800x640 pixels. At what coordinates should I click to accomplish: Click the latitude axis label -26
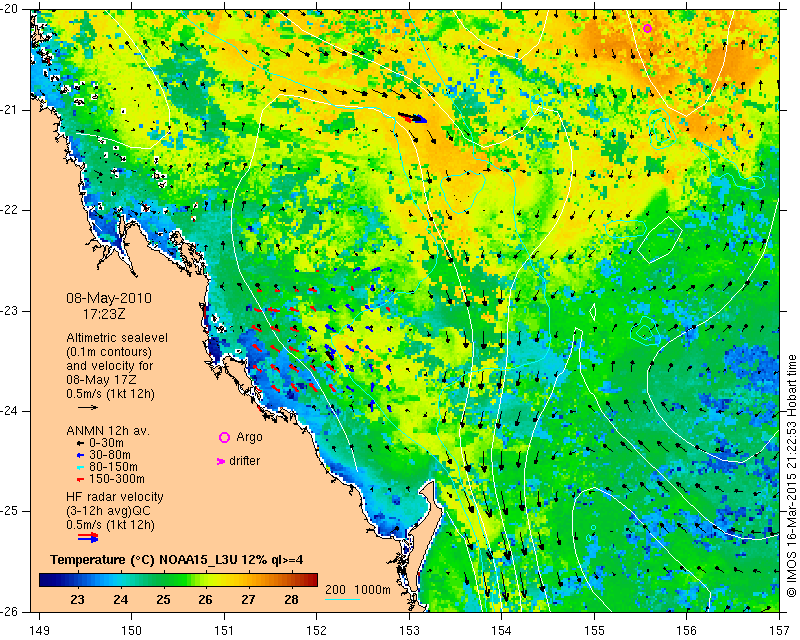(11, 612)
